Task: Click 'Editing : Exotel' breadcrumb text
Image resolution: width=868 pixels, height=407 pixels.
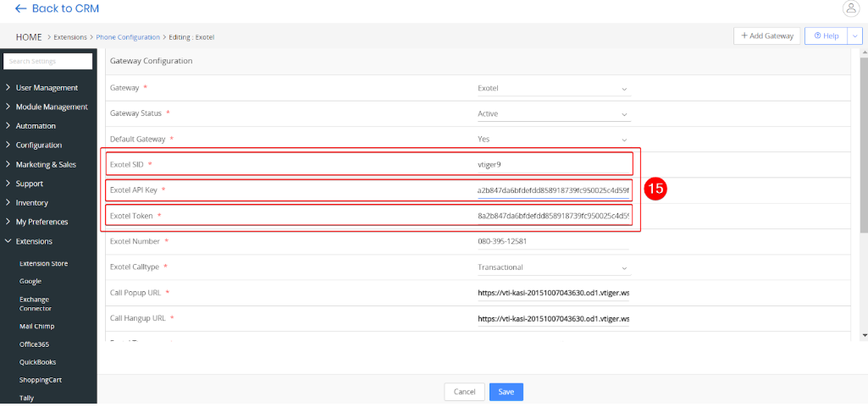Action: (191, 37)
